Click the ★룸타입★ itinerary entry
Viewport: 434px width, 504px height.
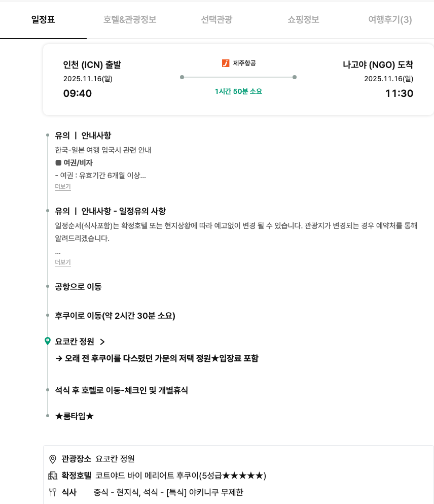(x=75, y=416)
